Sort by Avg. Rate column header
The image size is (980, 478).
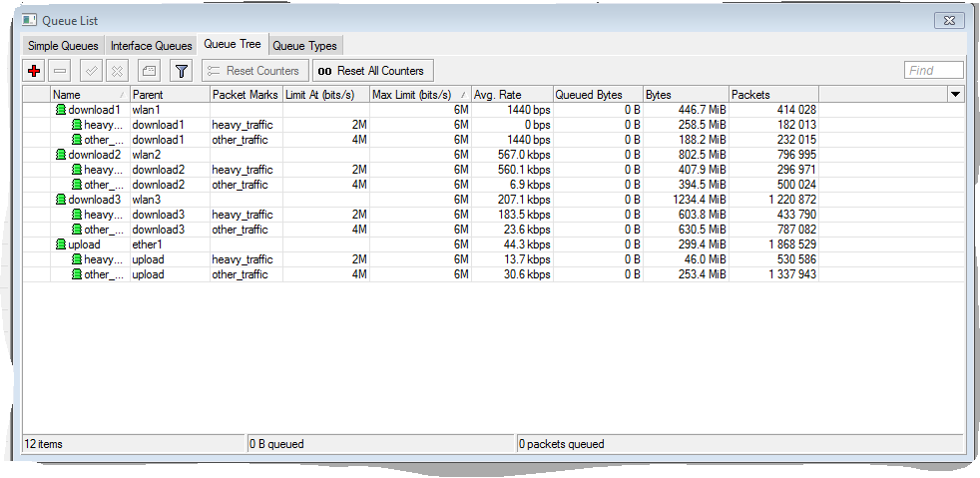[513, 95]
